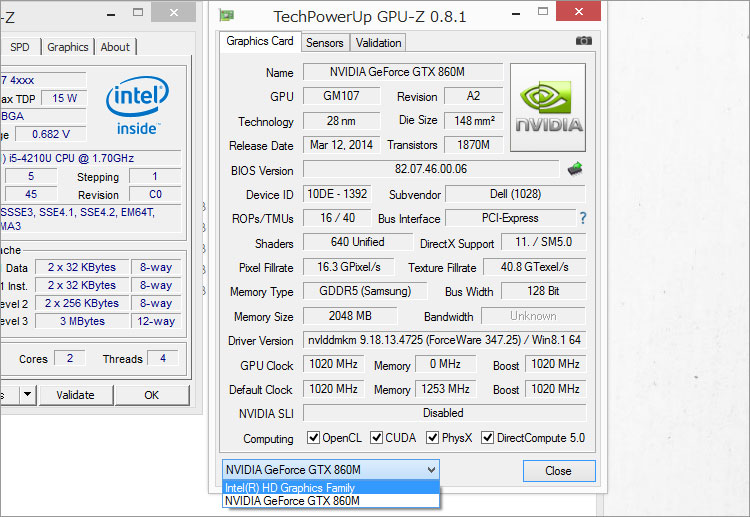Choose NVIDIA GeForce GTX 860M in dropdown list
Screen dimensions: 750x517
331,501
